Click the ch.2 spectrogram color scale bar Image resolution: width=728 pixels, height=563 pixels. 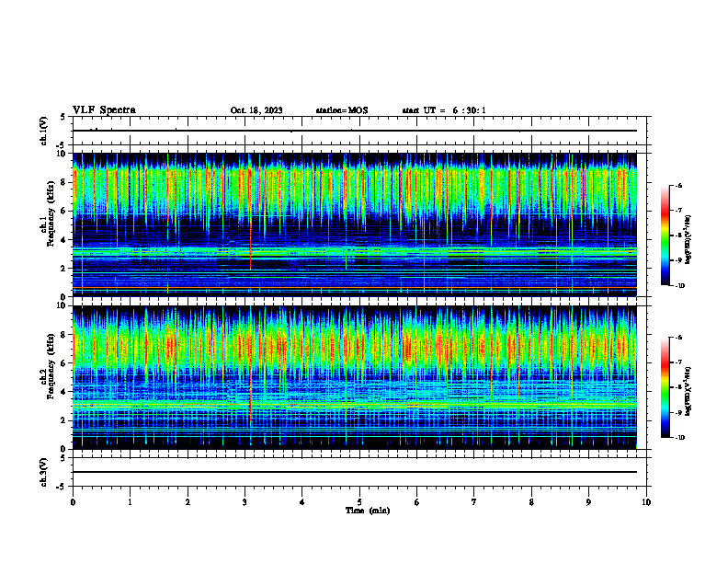pos(665,387)
